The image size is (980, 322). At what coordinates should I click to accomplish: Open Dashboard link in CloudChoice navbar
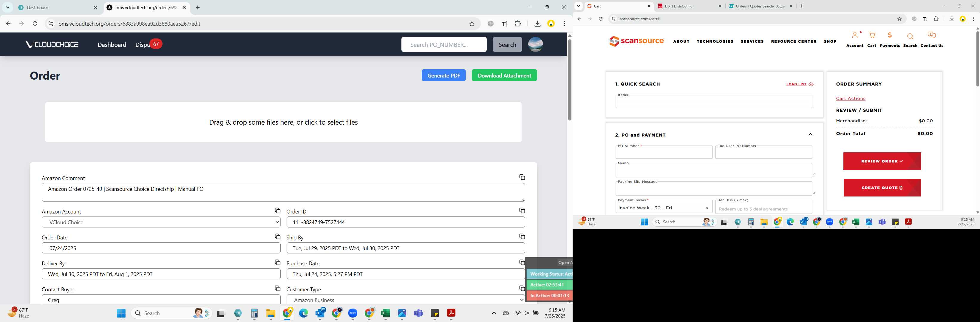tap(112, 44)
